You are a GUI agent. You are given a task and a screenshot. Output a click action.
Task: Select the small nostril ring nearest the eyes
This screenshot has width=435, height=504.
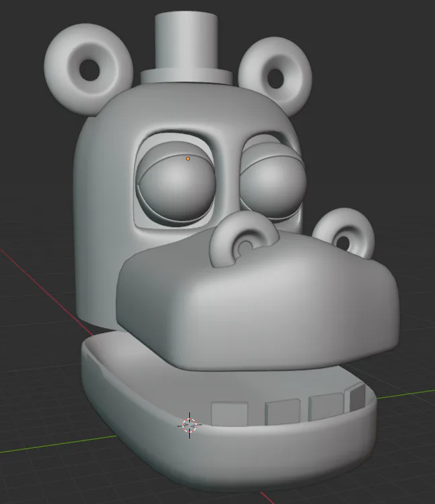(x=243, y=239)
